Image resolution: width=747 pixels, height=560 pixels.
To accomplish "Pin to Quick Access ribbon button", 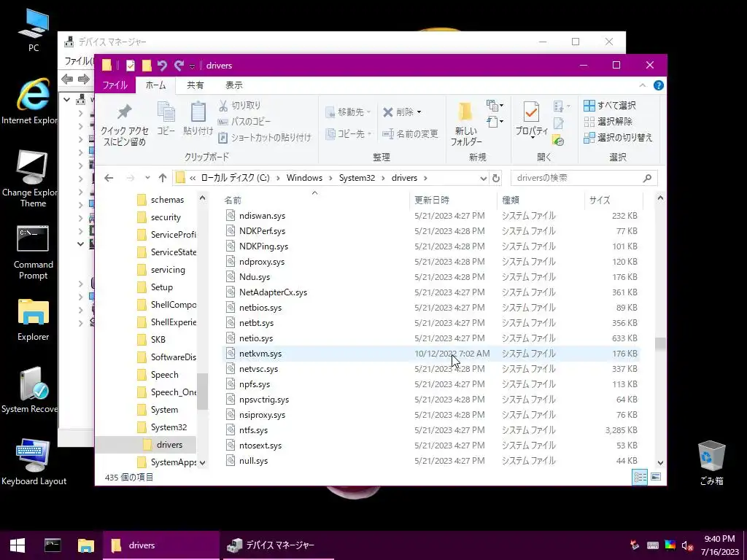I will point(124,125).
